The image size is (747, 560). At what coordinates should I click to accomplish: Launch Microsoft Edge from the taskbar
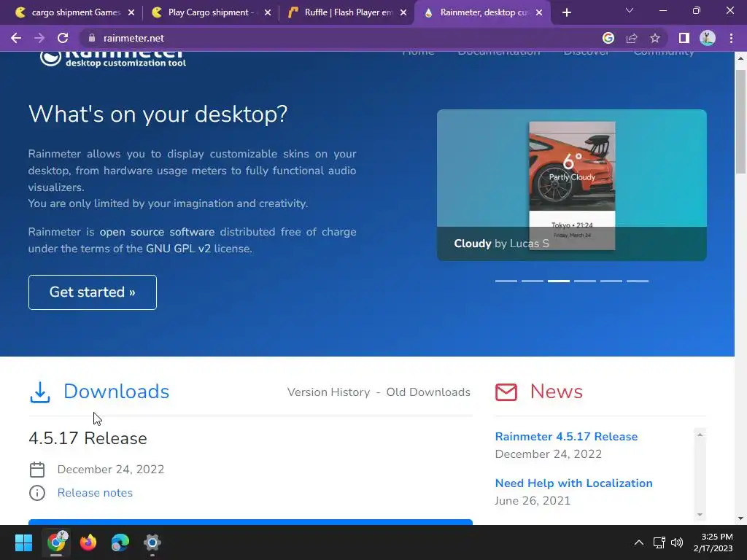pos(120,542)
